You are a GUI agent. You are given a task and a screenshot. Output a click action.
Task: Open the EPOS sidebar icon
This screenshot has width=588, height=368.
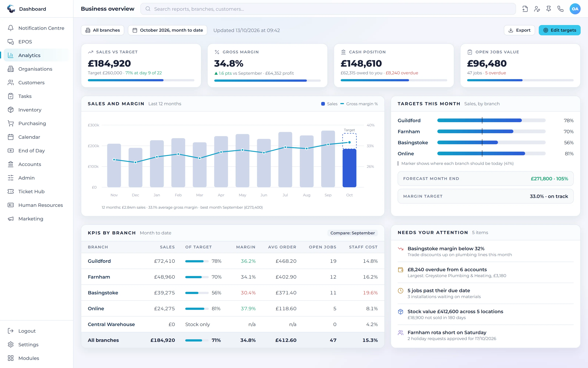point(11,42)
